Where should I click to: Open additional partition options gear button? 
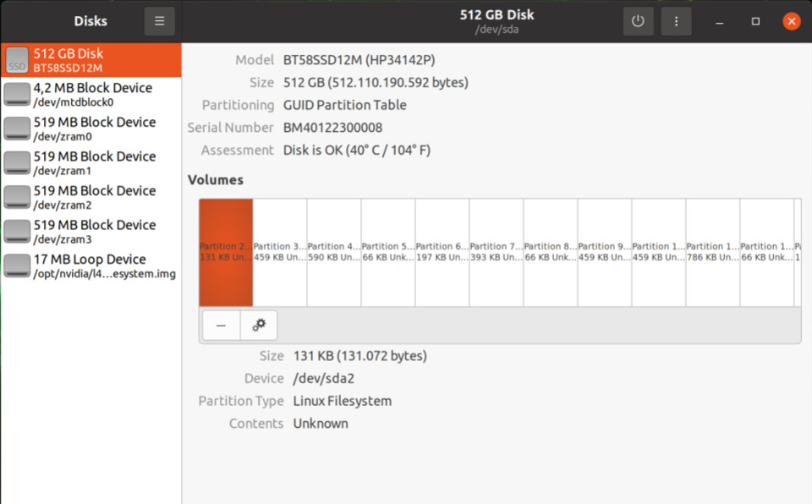tap(259, 325)
